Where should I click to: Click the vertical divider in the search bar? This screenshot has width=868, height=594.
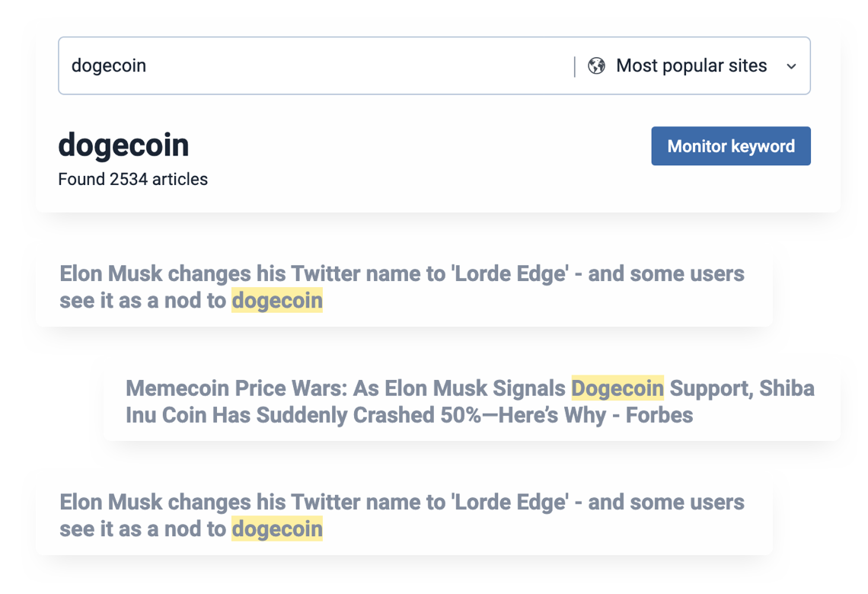[x=575, y=66]
